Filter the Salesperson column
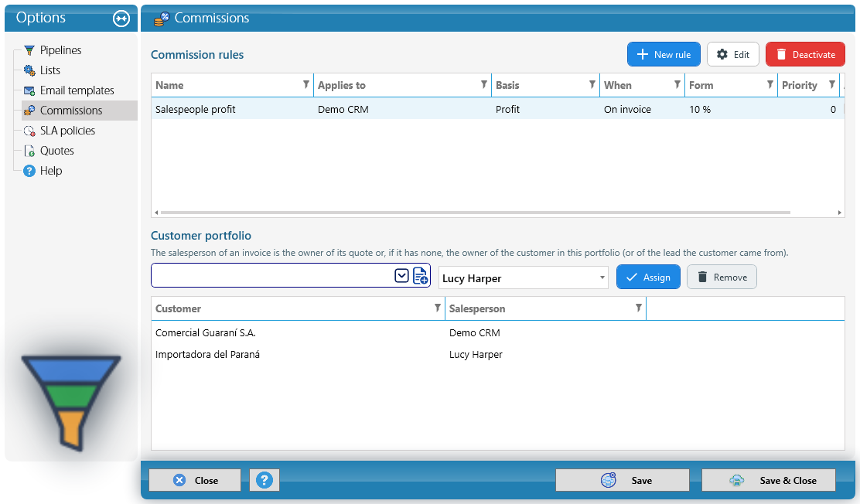 click(x=638, y=308)
